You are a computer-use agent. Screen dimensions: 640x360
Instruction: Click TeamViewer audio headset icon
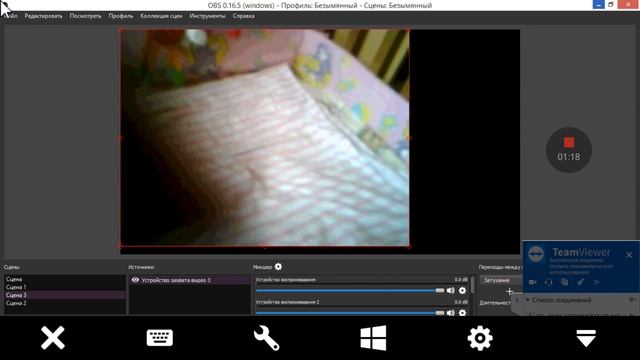tap(549, 282)
